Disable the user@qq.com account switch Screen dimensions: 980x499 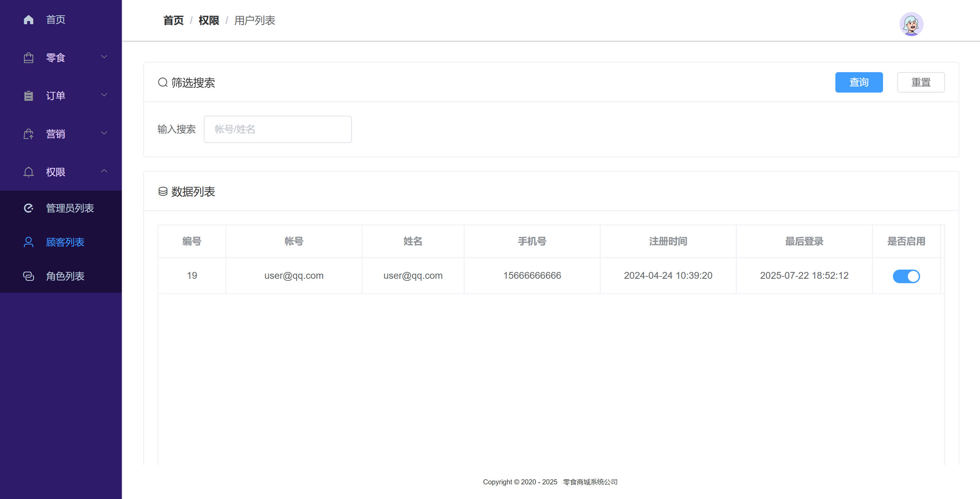click(x=906, y=276)
